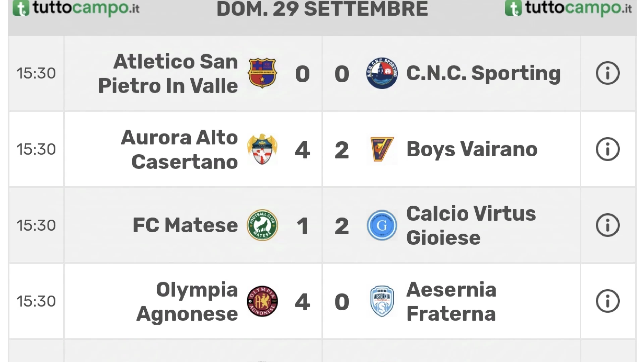
Task: Click Olympia Agnonese round crest
Action: point(262,301)
